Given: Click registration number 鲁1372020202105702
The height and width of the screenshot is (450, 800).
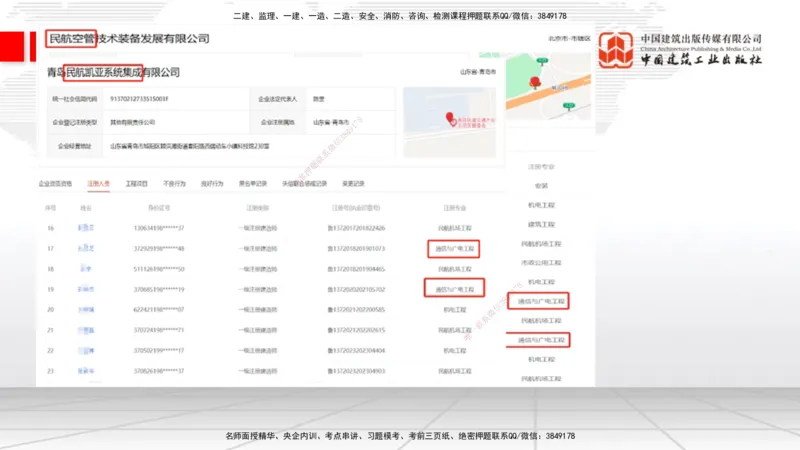Looking at the screenshot, I should pyautogui.click(x=356, y=289).
